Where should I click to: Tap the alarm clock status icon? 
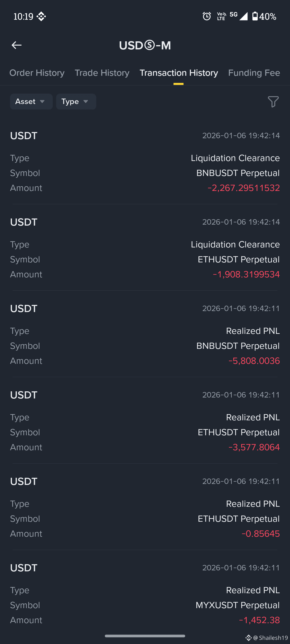point(207,16)
